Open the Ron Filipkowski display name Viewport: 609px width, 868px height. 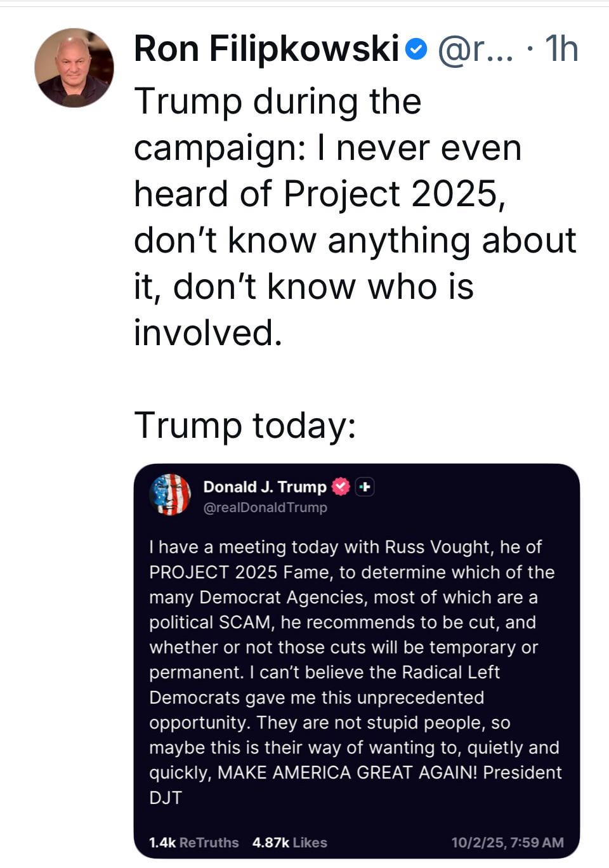coord(266,49)
